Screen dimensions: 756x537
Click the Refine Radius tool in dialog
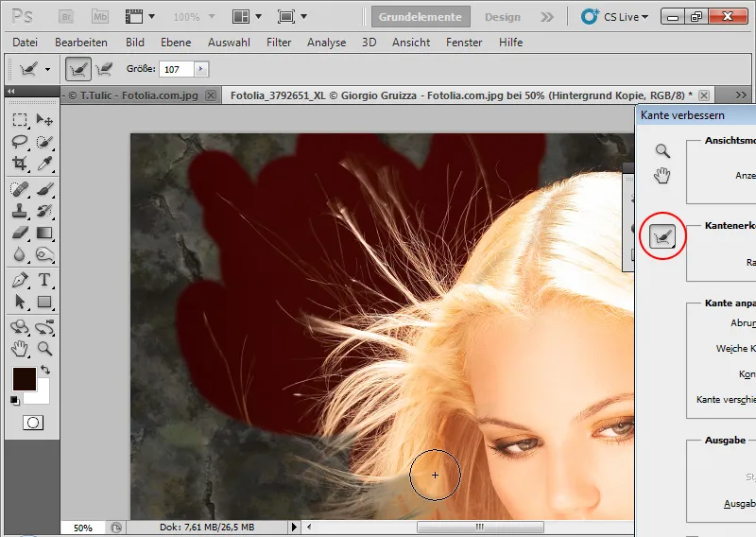coord(662,236)
